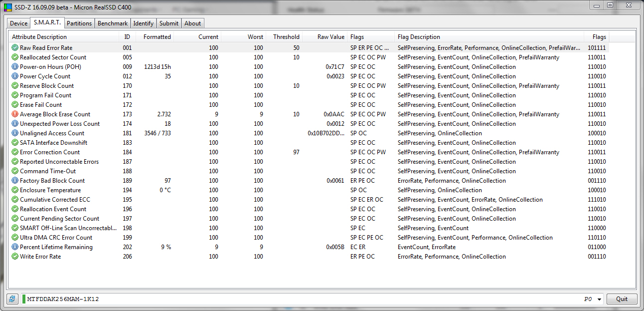Click the status icon next to Program Fail Count
Screen dimensions: 644x311
click(15, 95)
